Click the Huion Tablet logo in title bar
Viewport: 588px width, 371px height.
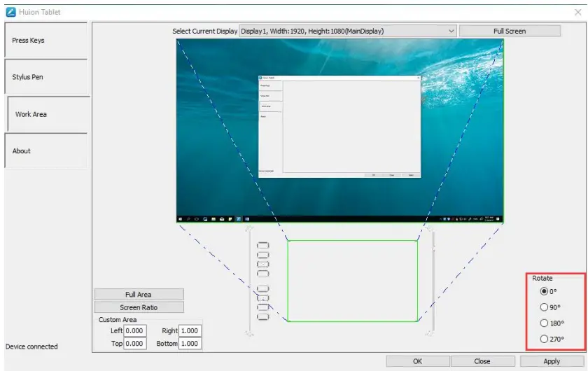point(10,11)
